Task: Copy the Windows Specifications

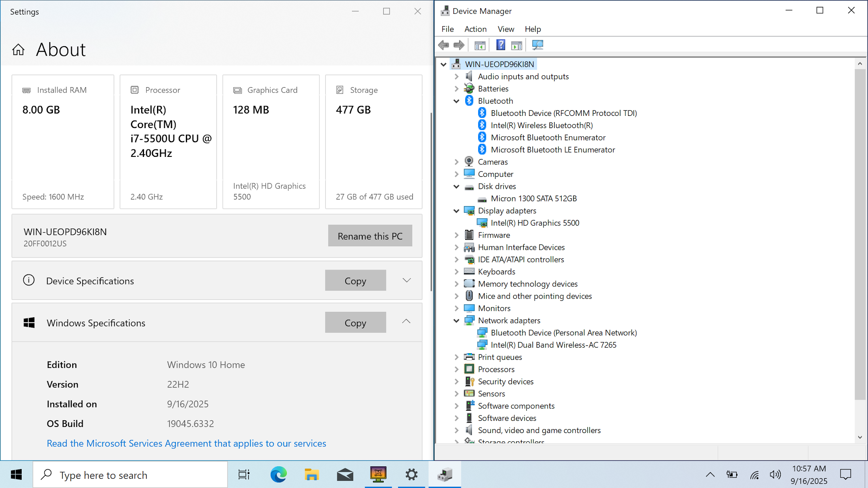Action: click(x=355, y=322)
